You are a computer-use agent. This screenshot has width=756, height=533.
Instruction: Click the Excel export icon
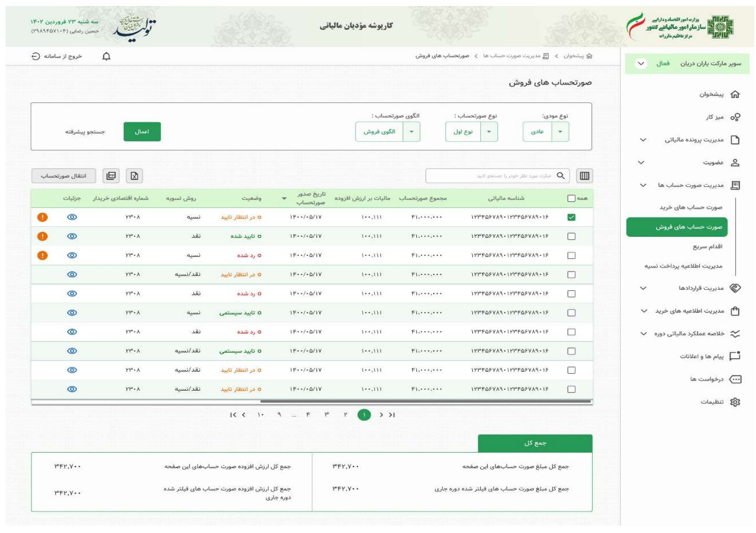pyautogui.click(x=134, y=176)
